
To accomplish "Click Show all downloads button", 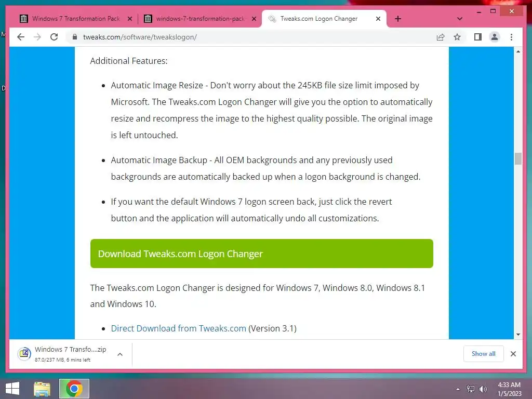I will point(484,353).
